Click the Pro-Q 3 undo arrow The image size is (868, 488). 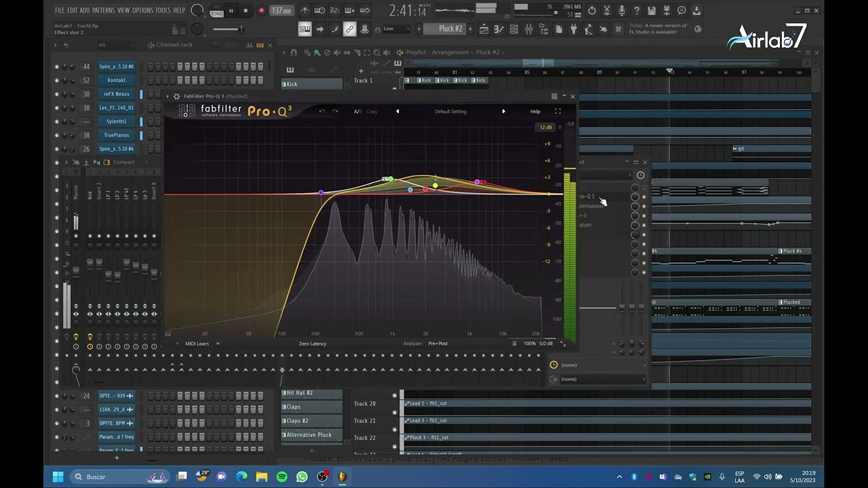322,111
